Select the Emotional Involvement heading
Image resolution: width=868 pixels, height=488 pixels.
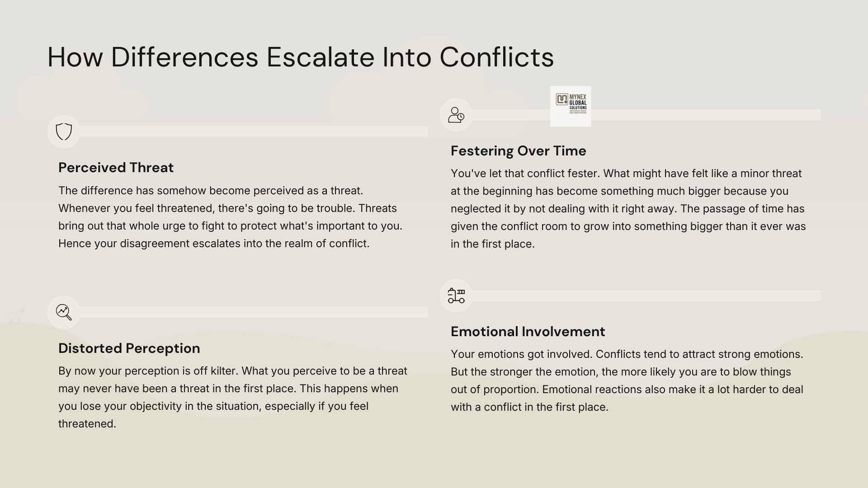[x=528, y=332]
